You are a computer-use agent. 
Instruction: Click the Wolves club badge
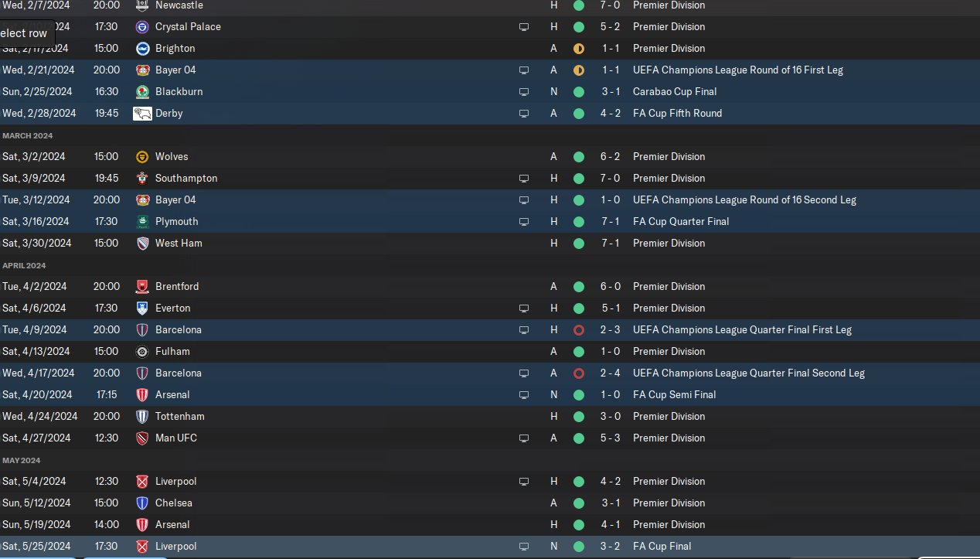[142, 156]
